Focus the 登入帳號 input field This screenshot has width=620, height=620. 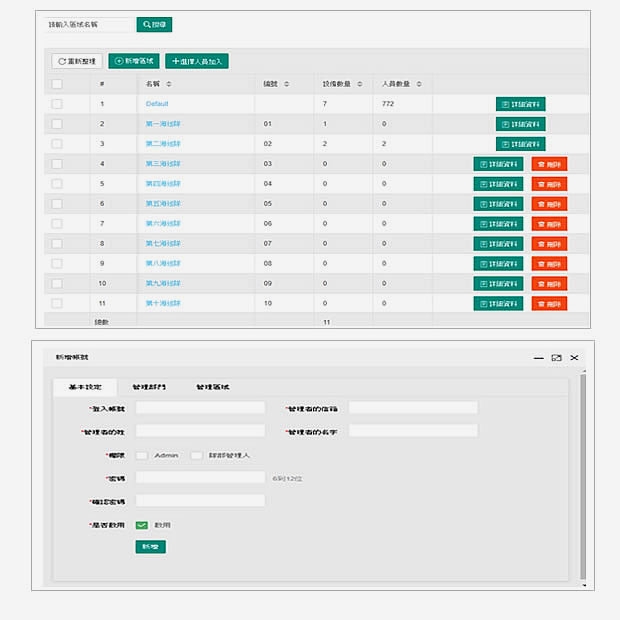click(x=200, y=408)
